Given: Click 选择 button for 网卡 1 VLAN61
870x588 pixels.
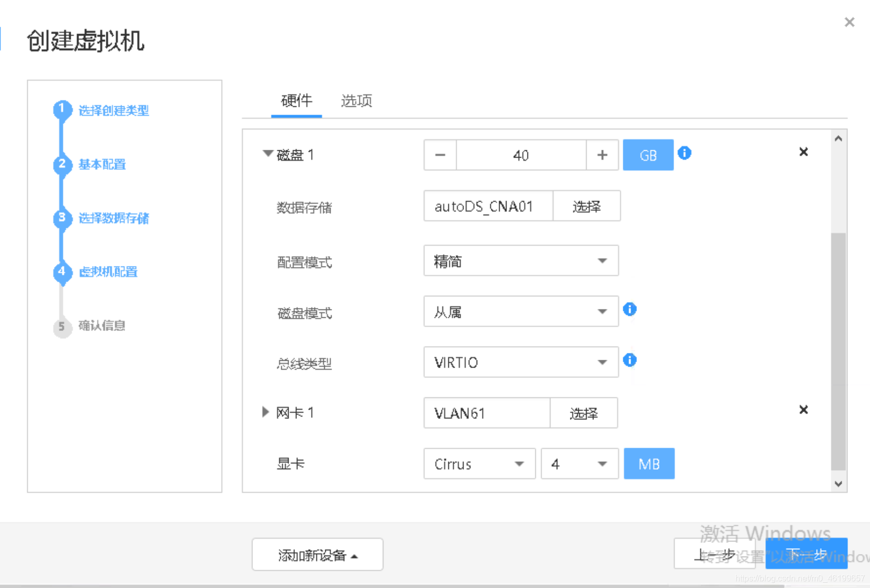Looking at the screenshot, I should click(x=583, y=413).
